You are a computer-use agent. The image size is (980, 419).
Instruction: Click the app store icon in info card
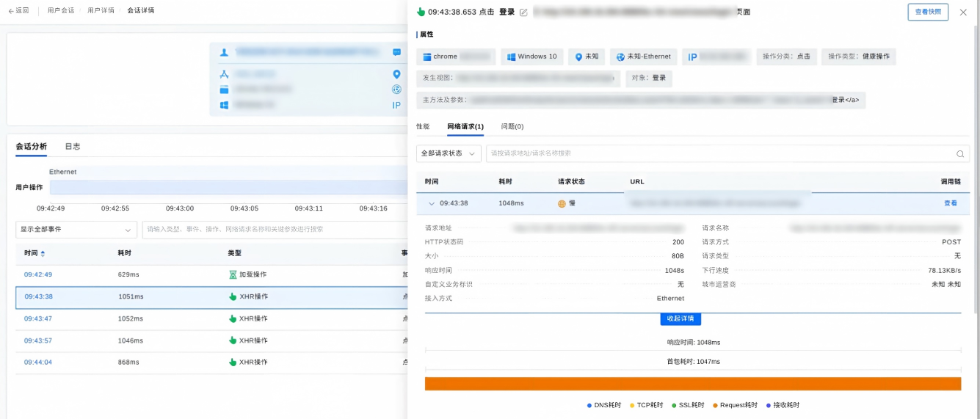tap(225, 74)
